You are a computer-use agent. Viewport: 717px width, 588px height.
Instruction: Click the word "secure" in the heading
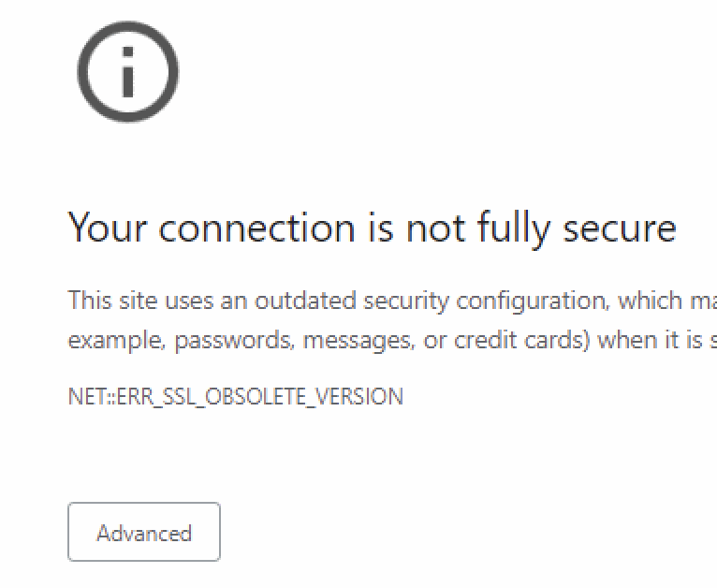point(619,228)
